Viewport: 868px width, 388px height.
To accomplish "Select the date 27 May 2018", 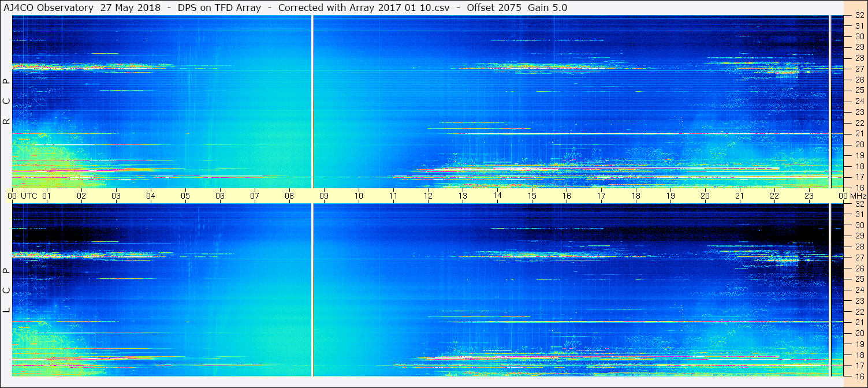I will pos(131,8).
